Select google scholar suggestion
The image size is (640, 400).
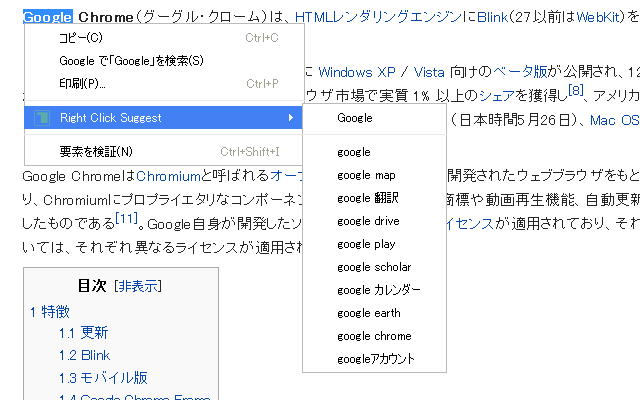374,267
